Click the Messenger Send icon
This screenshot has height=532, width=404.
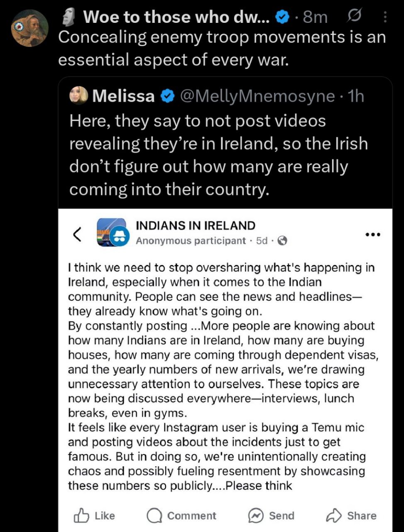tap(256, 516)
